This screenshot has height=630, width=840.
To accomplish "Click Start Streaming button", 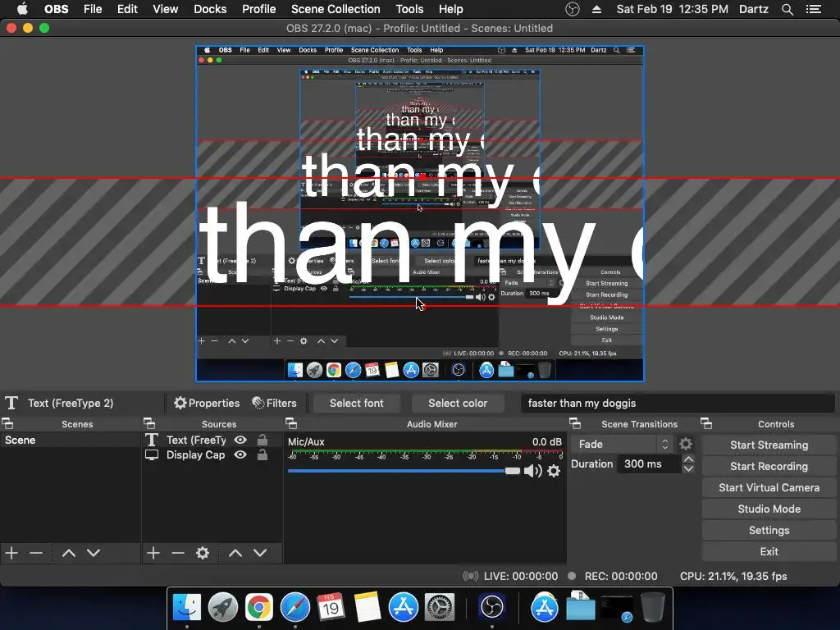I will (x=769, y=445).
